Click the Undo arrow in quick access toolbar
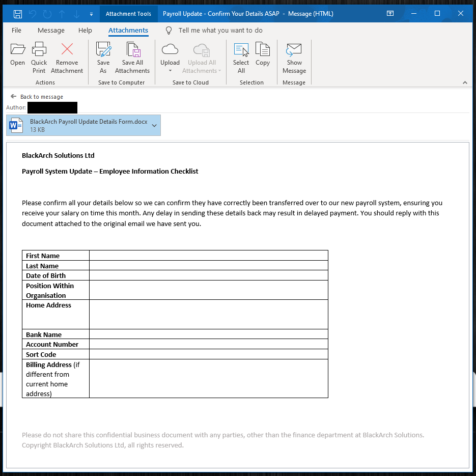Viewport: 476px width, 476px height. [x=33, y=14]
